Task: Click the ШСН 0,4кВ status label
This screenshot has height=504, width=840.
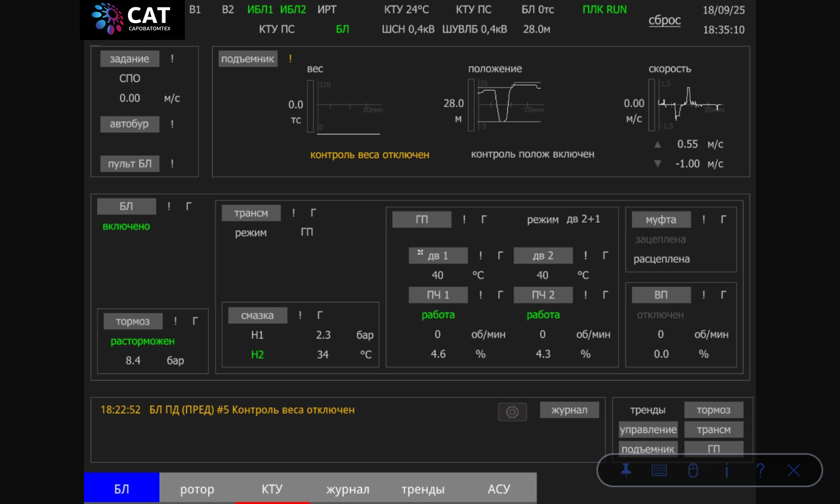Action: click(x=408, y=29)
